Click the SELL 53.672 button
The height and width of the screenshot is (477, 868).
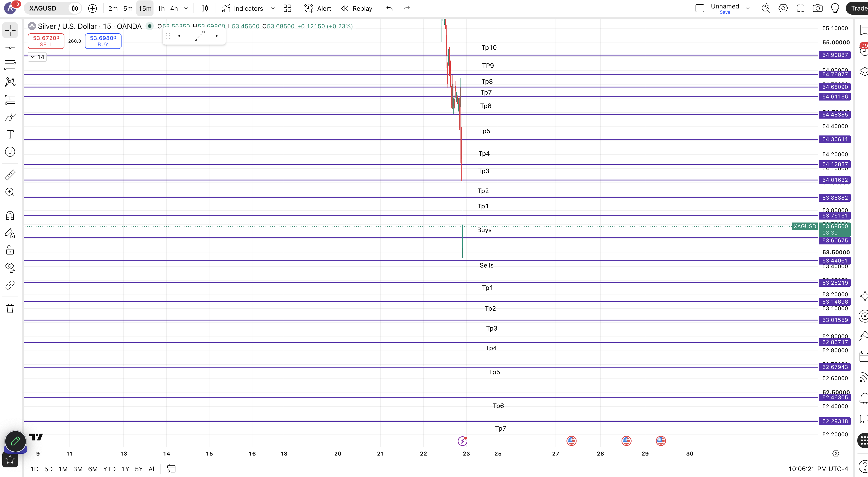[x=46, y=41]
